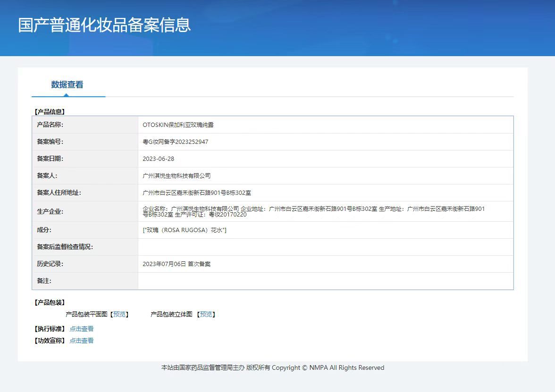Screen dimensions: 555x392
Task: Click the 【产品信息】 section heading
Action: (50, 112)
